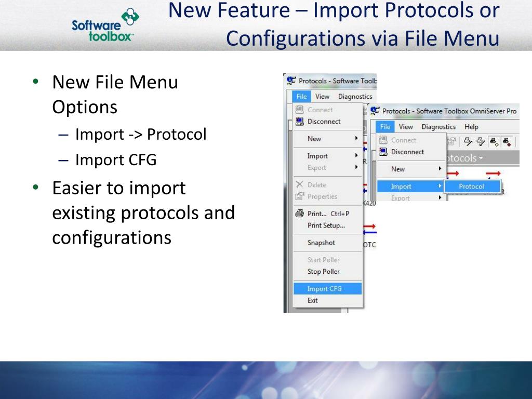Viewport: 532px width, 399px height.
Task: Click New in the Import CFG menu
Action: tap(314, 138)
